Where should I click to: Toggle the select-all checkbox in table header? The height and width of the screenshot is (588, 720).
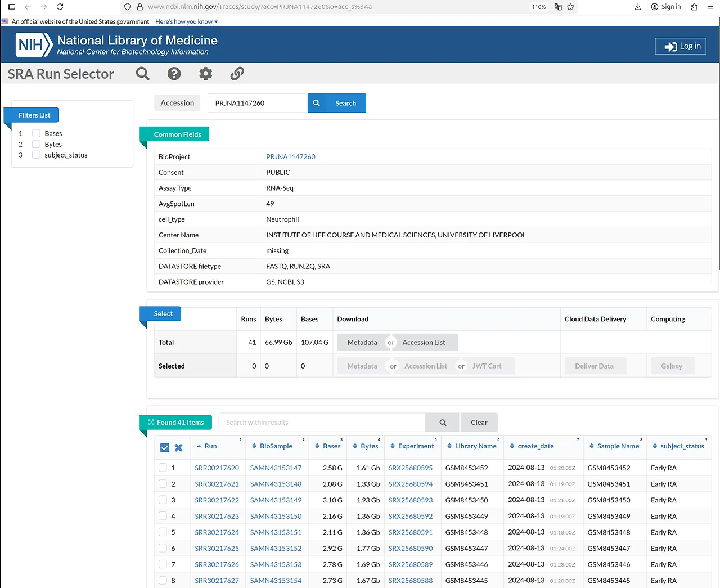[165, 448]
